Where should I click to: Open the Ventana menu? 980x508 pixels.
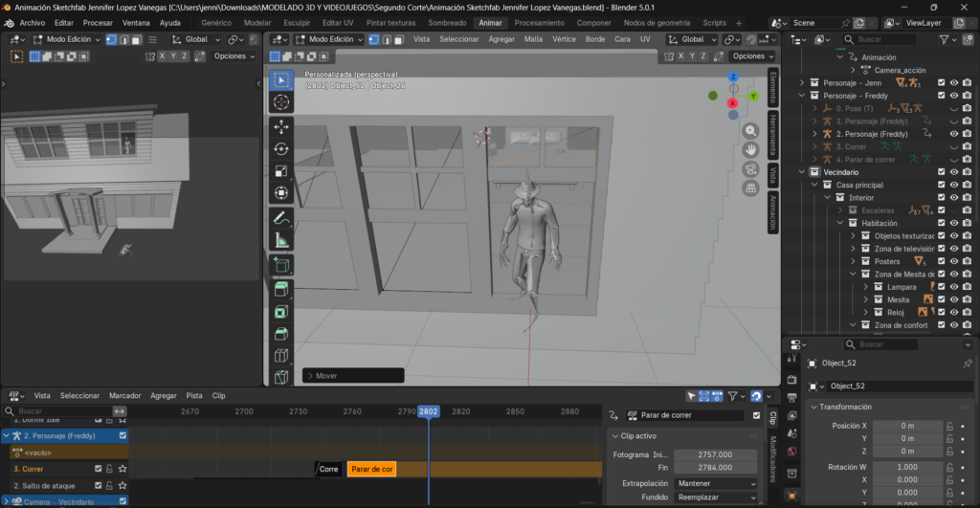pos(136,23)
